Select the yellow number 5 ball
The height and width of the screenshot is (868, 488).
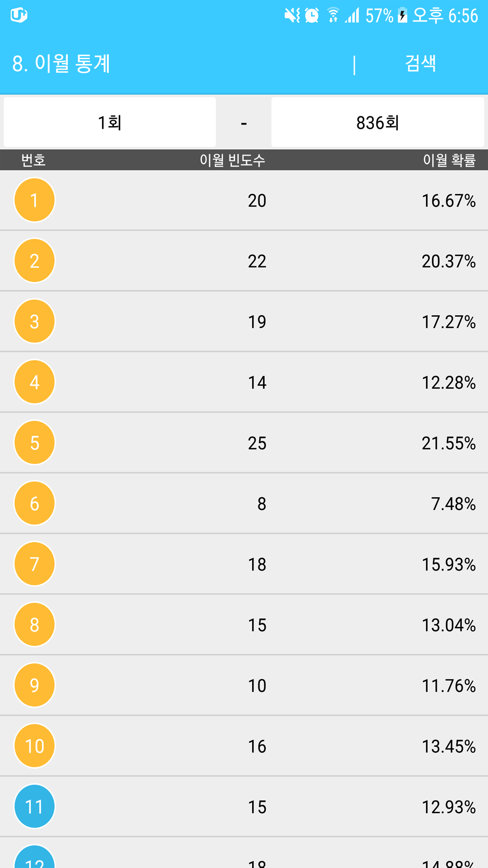click(x=34, y=443)
